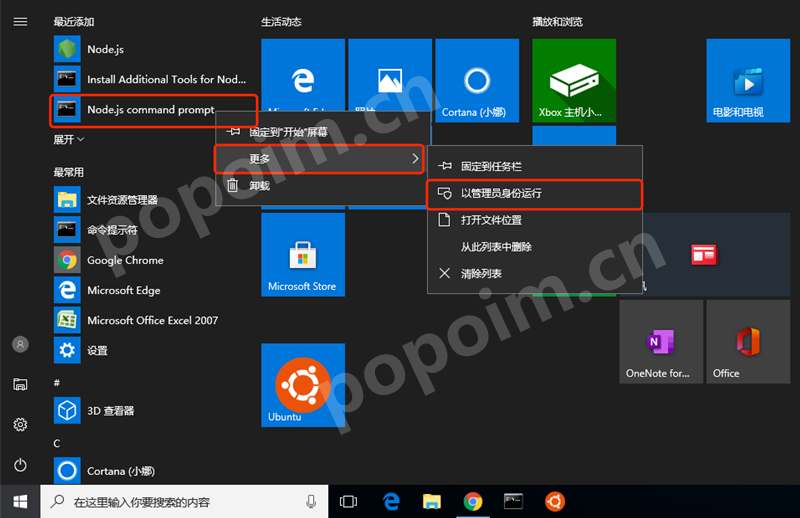Open 设置 from the app list
Viewport: 800px width, 518px height.
point(153,350)
